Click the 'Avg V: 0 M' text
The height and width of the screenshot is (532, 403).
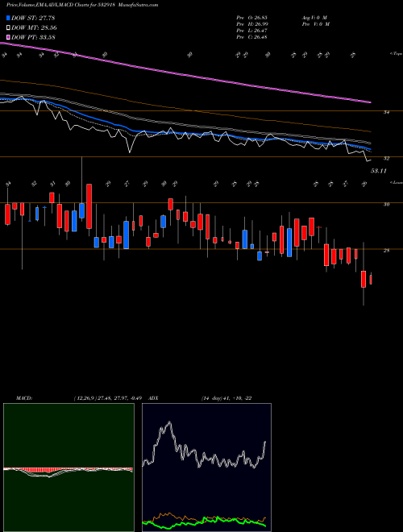click(314, 18)
